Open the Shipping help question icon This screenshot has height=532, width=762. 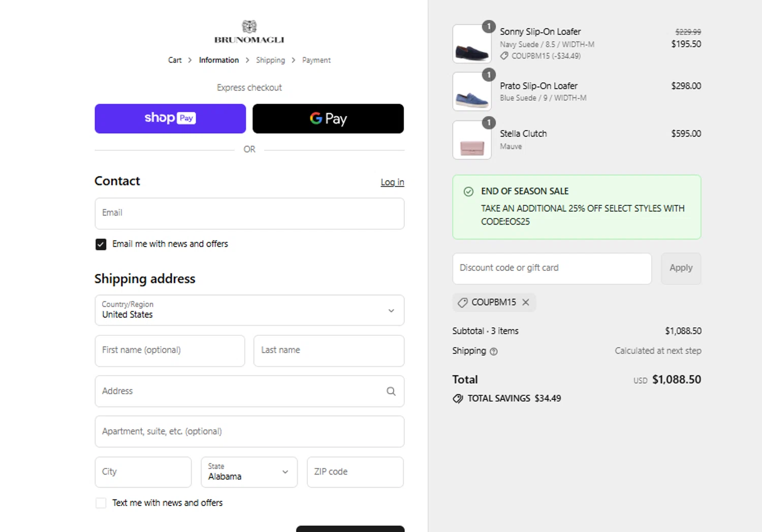(494, 351)
